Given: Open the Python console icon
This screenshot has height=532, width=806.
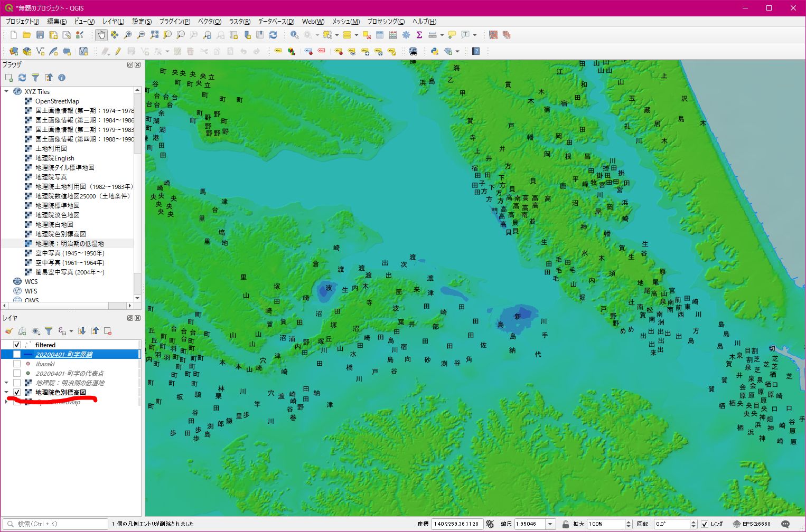Looking at the screenshot, I should tap(434, 51).
